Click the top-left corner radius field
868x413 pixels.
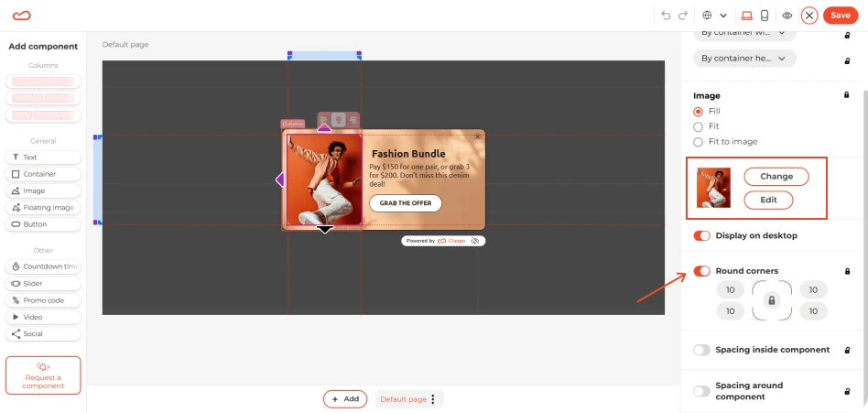click(730, 289)
